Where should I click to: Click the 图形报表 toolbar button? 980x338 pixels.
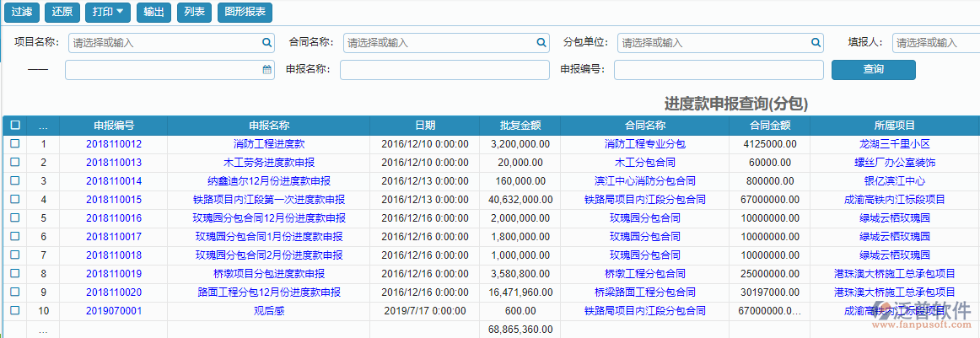[244, 13]
